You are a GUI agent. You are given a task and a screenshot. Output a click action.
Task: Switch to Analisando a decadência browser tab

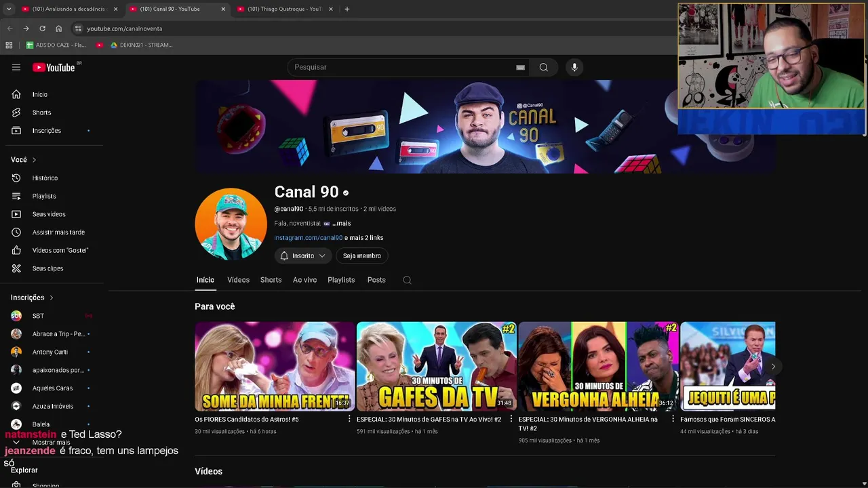pos(68,9)
